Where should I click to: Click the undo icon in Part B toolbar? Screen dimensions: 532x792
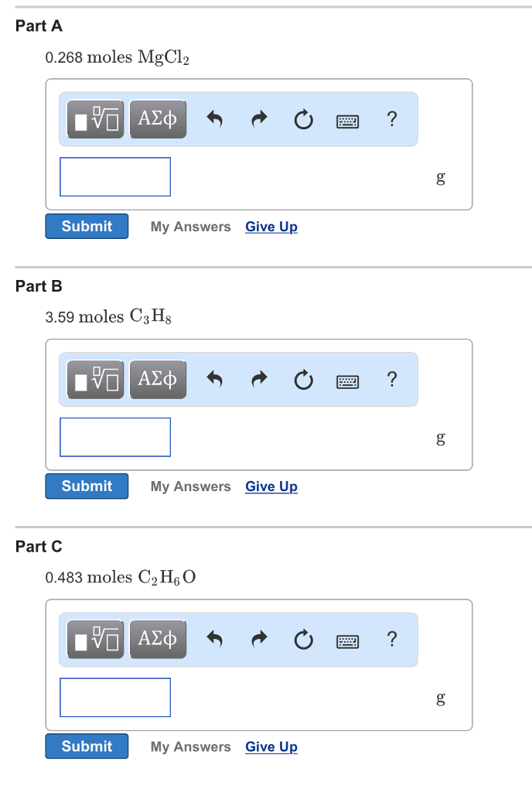point(214,378)
